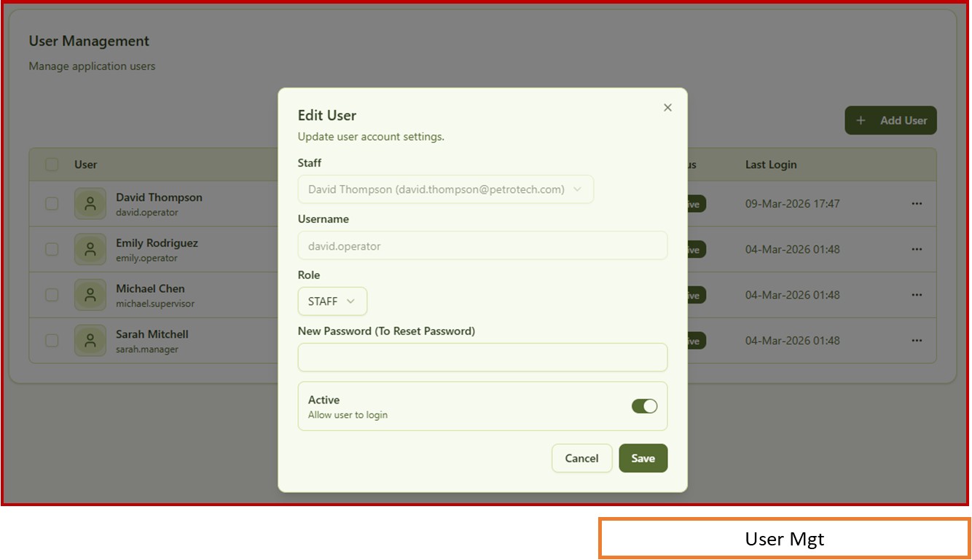This screenshot has height=560, width=972.
Task: Click the Add User button
Action: click(x=890, y=121)
